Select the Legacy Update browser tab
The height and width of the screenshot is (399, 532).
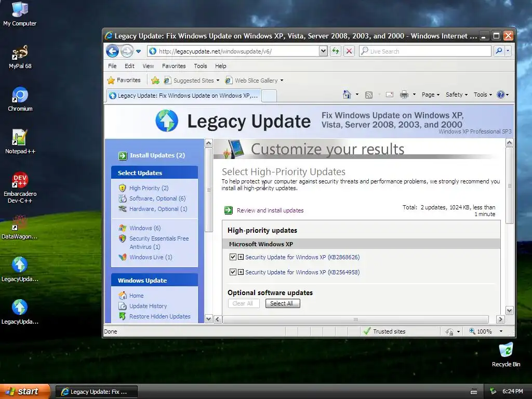[x=184, y=96]
